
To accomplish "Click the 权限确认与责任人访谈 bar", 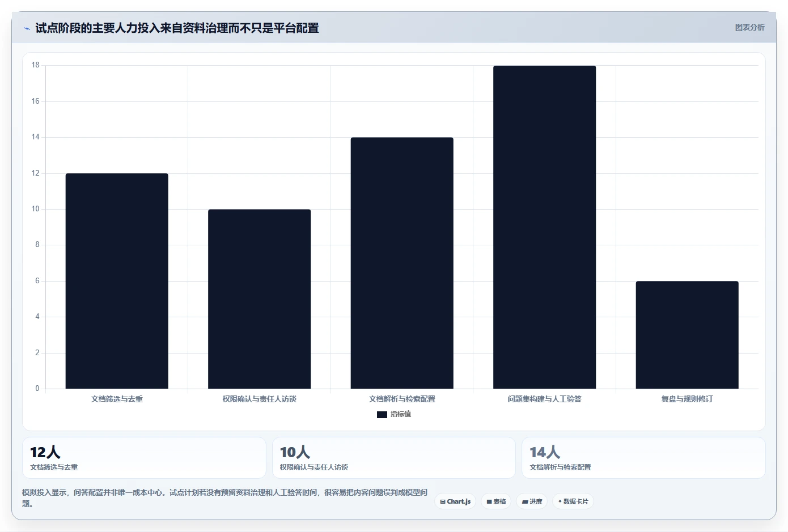I will click(x=259, y=299).
